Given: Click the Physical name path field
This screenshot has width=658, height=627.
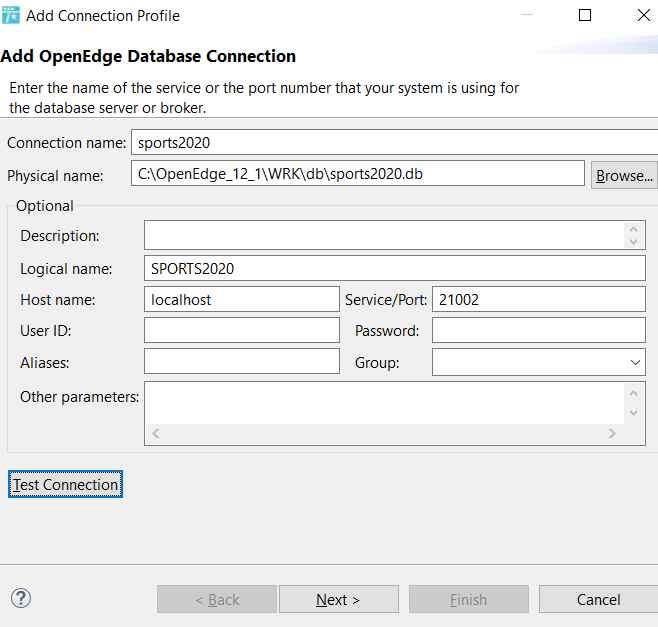Looking at the screenshot, I should [358, 173].
